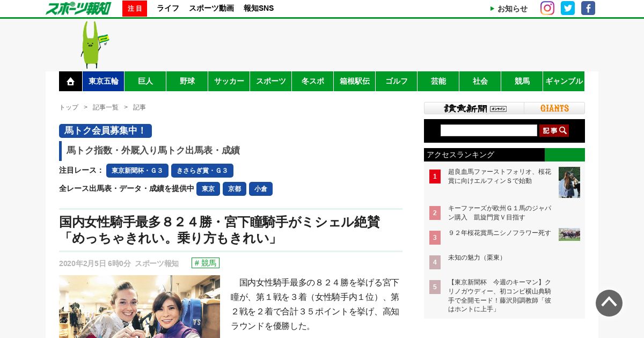
Task: Select サッカー in navigation bar
Action: pos(229,81)
